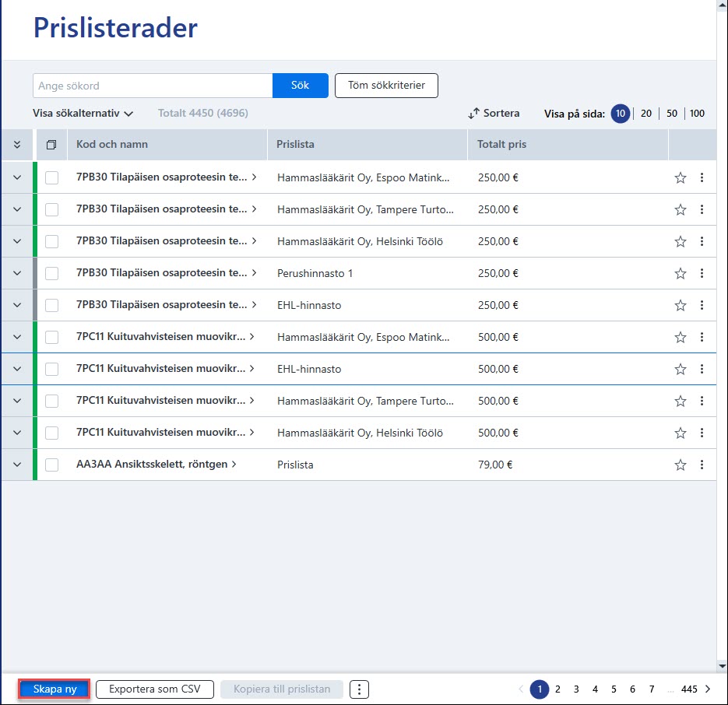Open three-dot menu for Prislista row
This screenshot has width=728, height=705.
pos(702,465)
